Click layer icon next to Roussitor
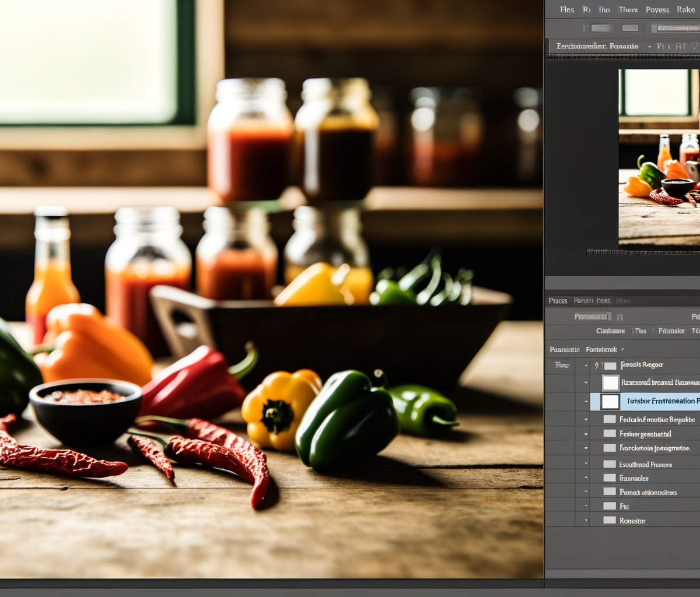 [x=610, y=520]
